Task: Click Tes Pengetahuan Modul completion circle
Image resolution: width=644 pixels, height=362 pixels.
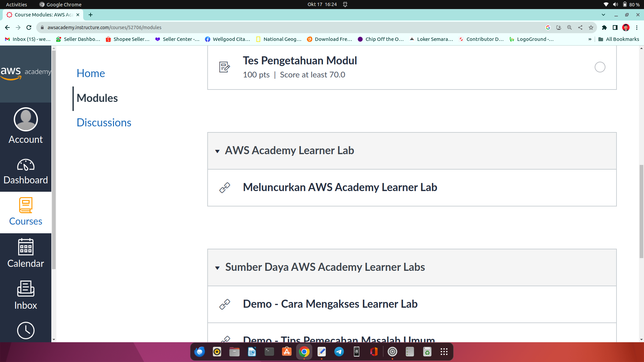Action: point(600,67)
